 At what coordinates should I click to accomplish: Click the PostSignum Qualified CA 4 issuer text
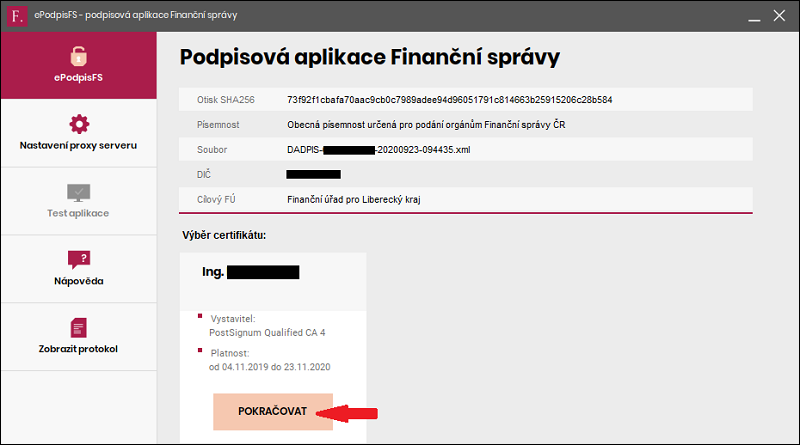click(267, 333)
